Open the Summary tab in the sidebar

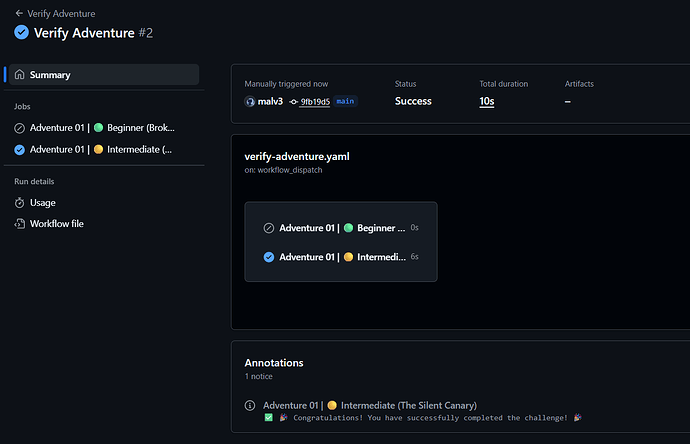click(104, 74)
